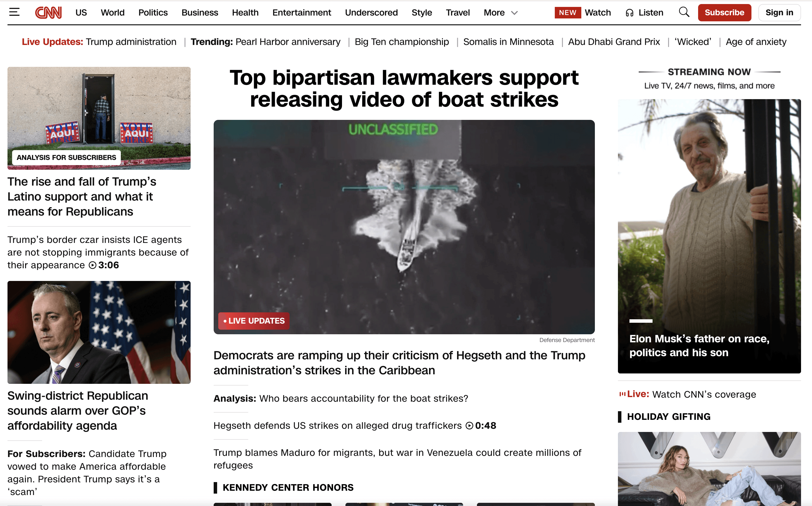812x506 pixels.
Task: Click the Live CNN coverage signal icon
Action: pos(622,394)
